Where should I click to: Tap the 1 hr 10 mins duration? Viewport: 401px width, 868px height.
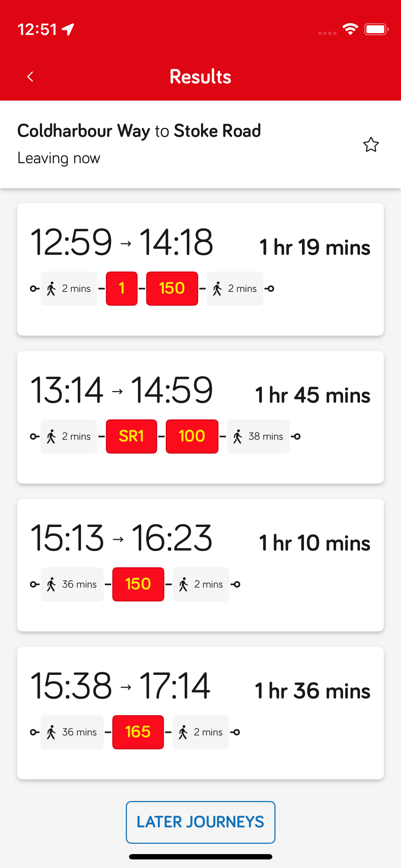(314, 543)
